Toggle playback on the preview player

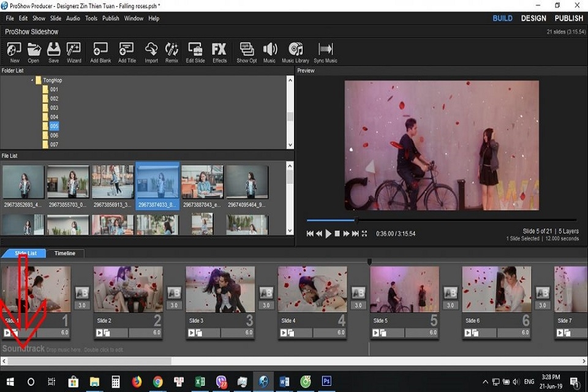click(328, 233)
